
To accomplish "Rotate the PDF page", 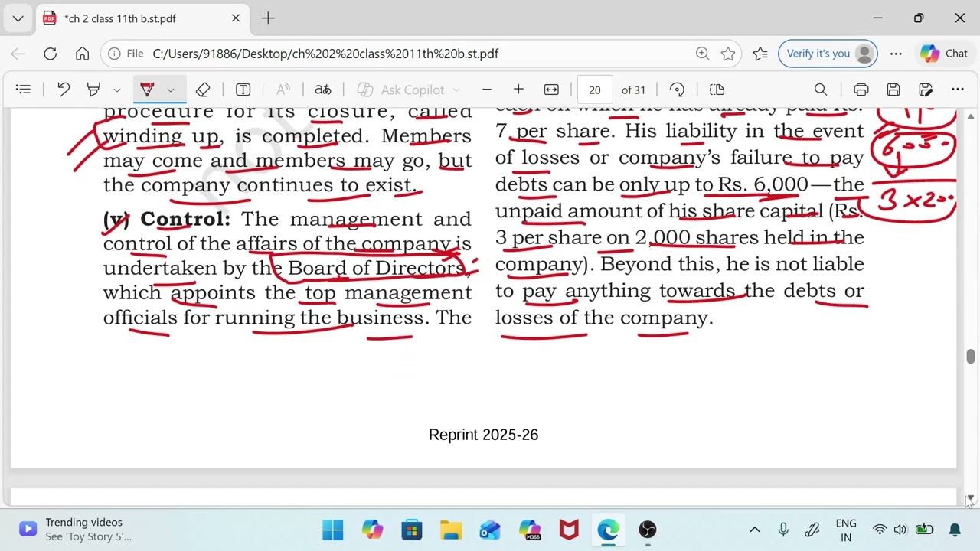I will [x=677, y=90].
